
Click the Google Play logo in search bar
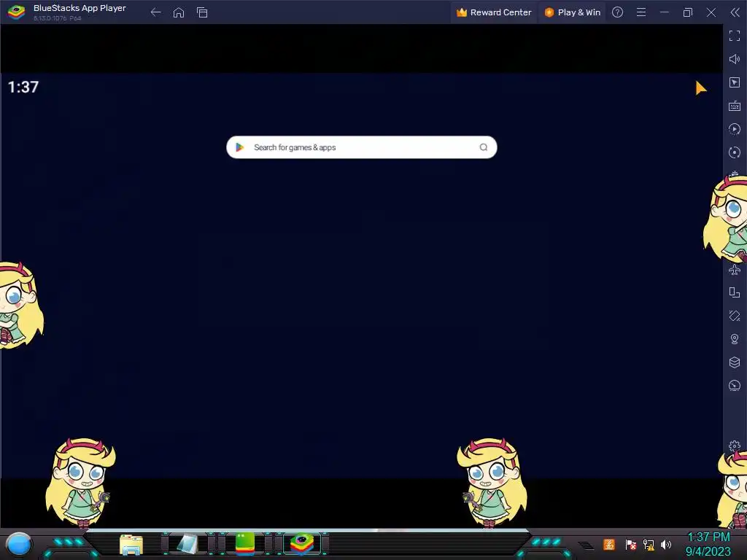pos(240,147)
